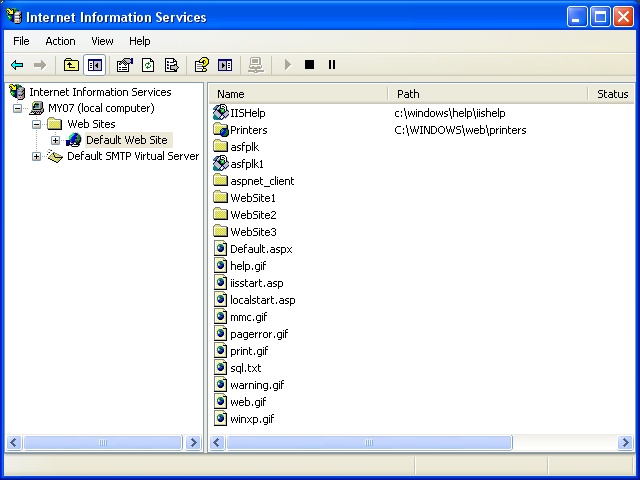Screen dimensions: 640x480
Task: Select the WebSite2 folder icon
Action: [221, 214]
